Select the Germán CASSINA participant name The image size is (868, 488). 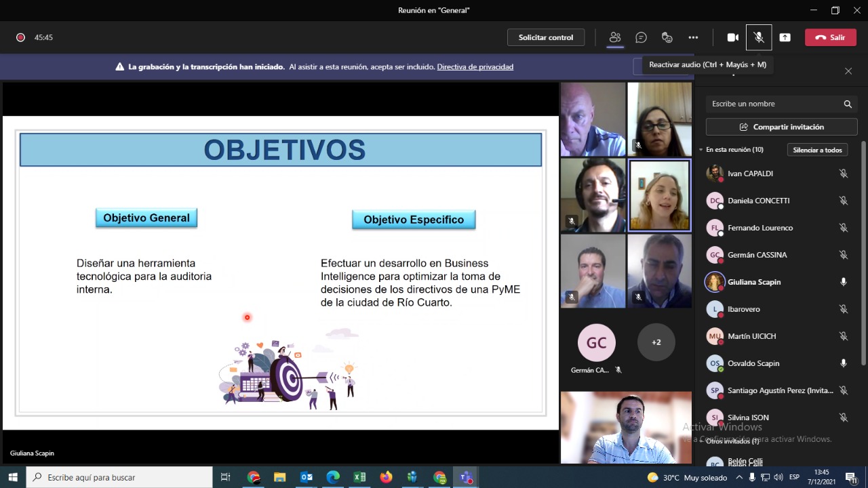[x=757, y=255]
